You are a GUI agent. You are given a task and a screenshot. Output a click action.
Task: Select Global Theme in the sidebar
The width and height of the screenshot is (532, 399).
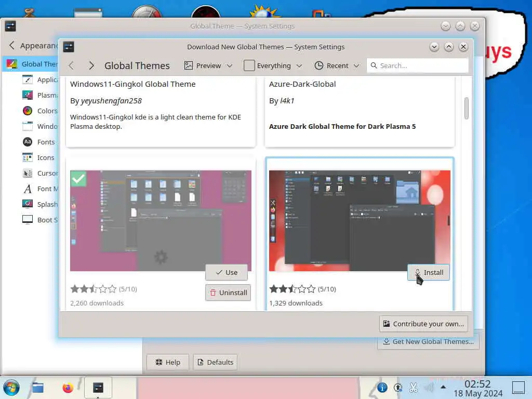click(31, 64)
